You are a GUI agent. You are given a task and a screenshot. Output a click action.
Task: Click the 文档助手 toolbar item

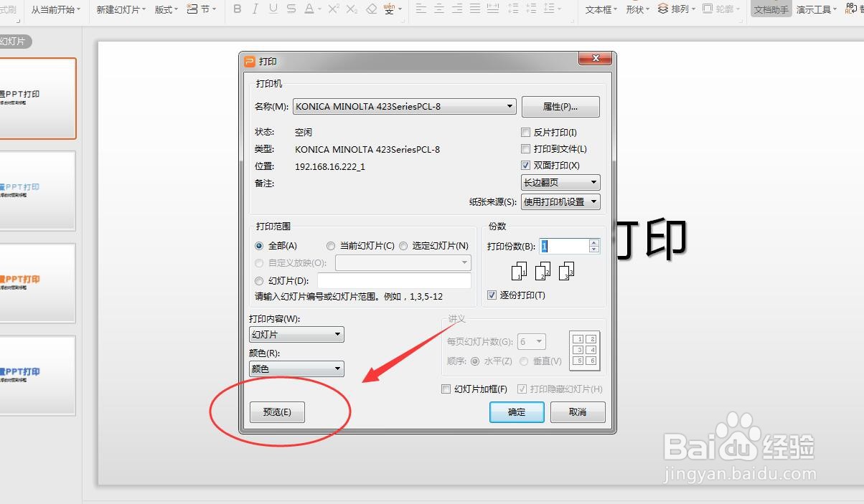coord(771,9)
